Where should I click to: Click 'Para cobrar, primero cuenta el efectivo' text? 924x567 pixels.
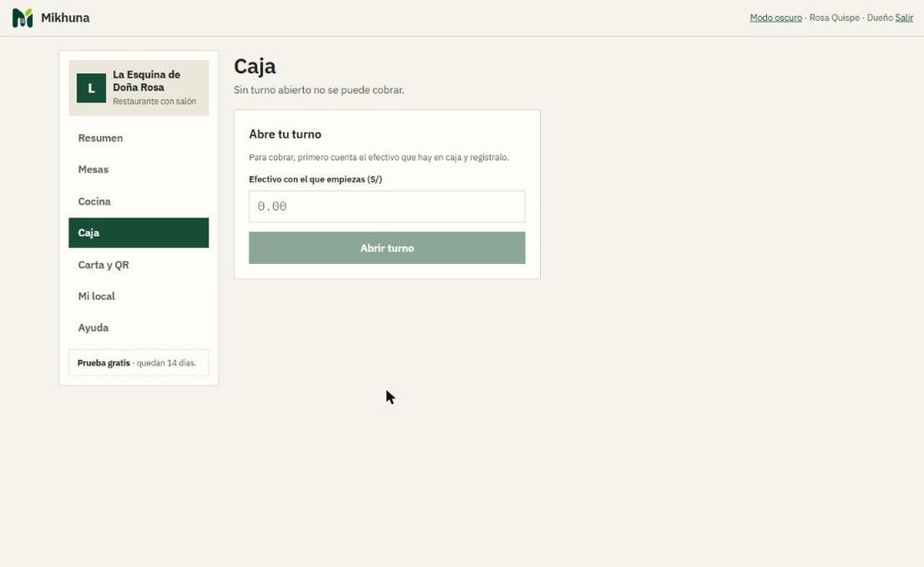379,157
